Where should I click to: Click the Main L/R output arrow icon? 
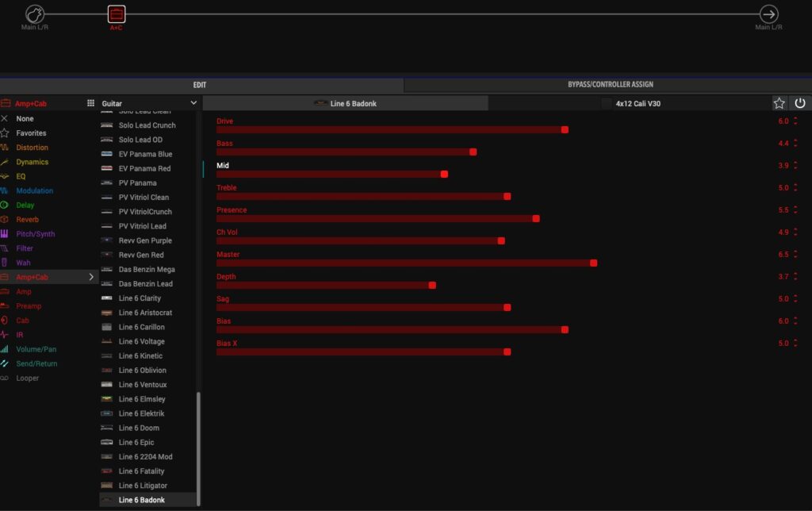pyautogui.click(x=768, y=14)
